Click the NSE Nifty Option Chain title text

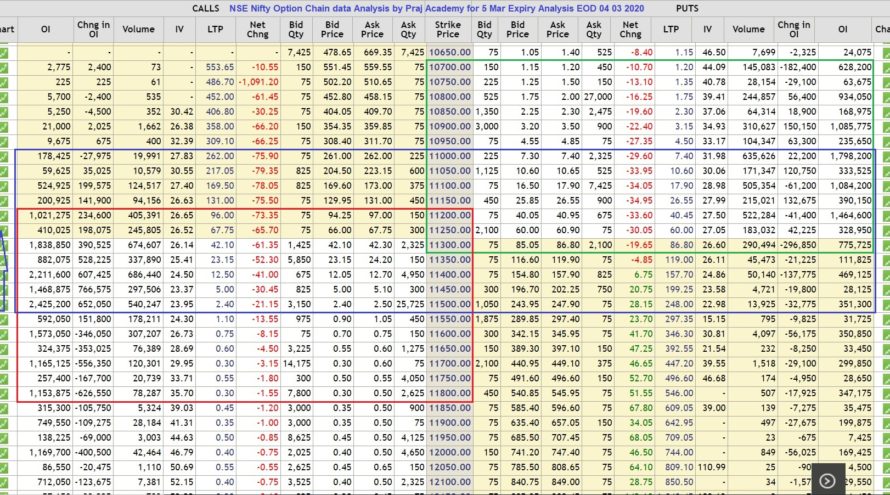click(436, 9)
